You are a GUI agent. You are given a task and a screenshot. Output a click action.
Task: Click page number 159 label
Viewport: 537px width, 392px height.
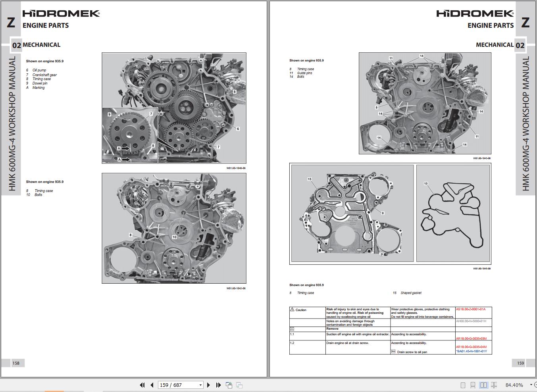pos(520,363)
